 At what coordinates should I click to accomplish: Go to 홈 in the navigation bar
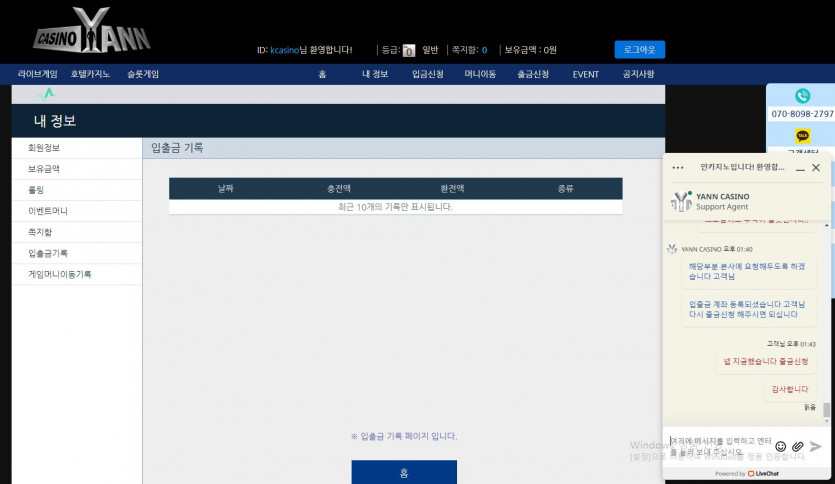pyautogui.click(x=322, y=75)
